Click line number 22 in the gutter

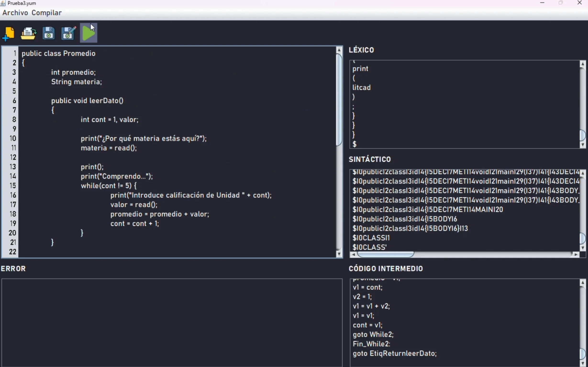click(x=13, y=252)
